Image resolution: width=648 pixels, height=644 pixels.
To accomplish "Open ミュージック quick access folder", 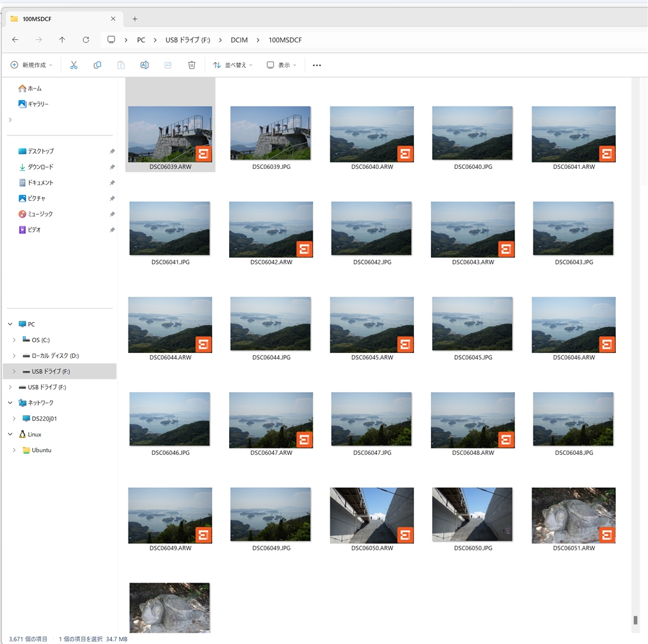I will 35,214.
